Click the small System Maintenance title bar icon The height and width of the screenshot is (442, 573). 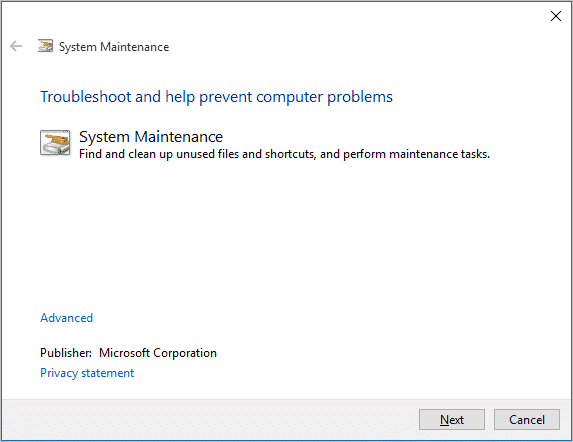point(45,46)
